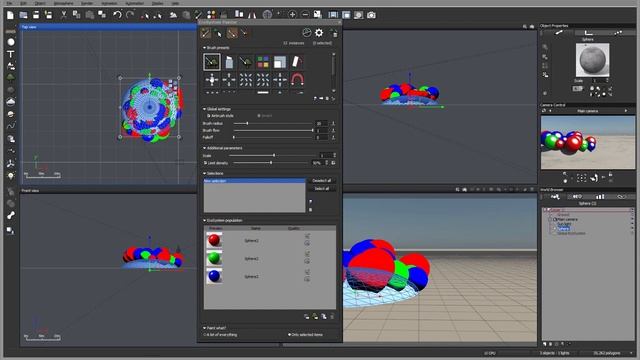Select the arrow selection tool in the EcoSystem Painter
Viewport: 640px width, 360px height.
[218, 33]
